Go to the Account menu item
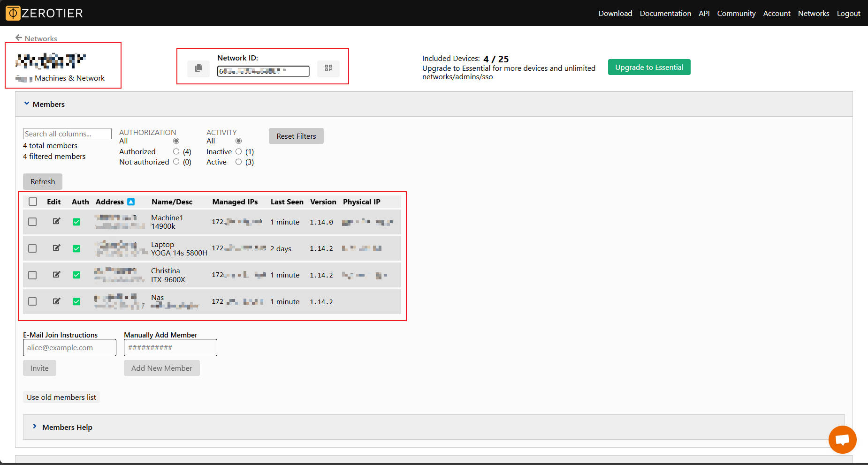 777,13
